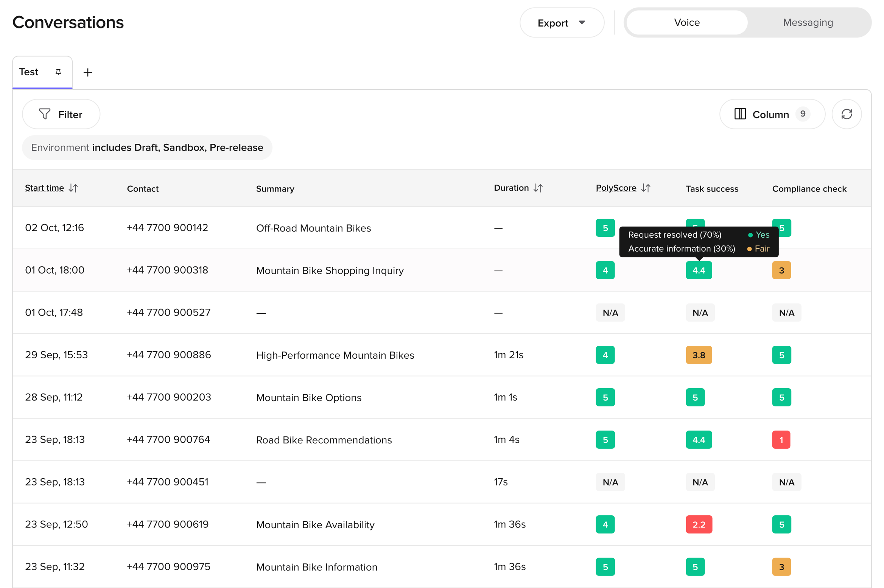
Task: Click the 28 Sep, 11:12 start time
Action: click(x=54, y=397)
